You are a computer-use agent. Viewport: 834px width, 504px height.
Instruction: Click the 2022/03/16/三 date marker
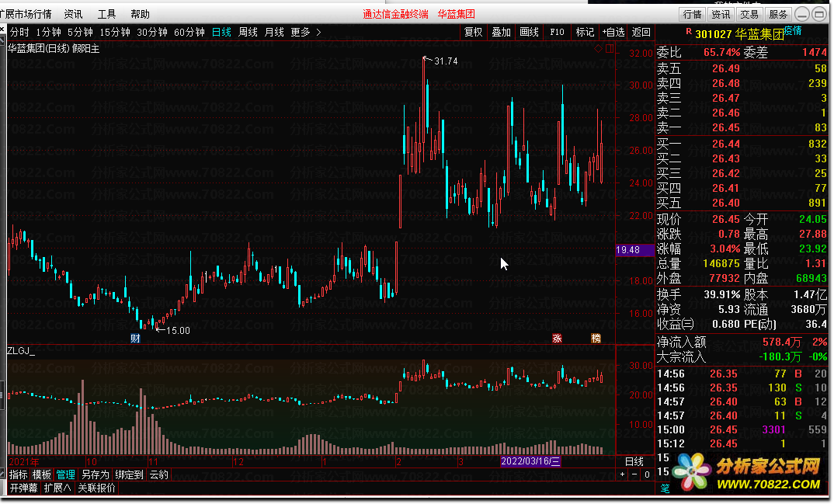[x=530, y=461]
